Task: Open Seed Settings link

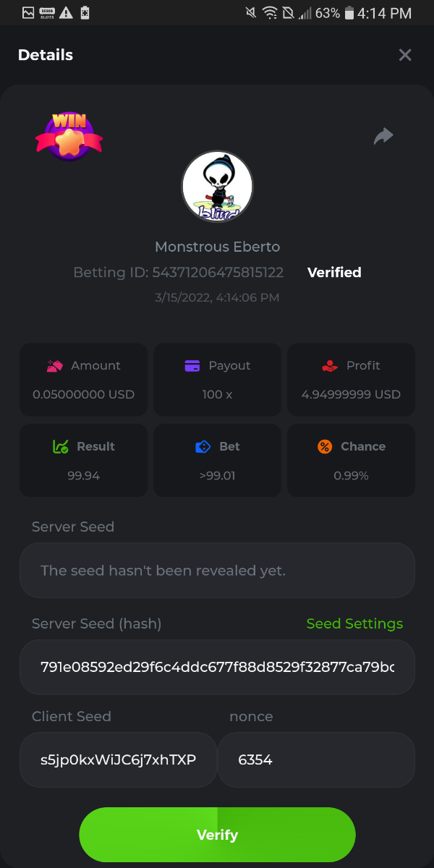Action: click(354, 624)
